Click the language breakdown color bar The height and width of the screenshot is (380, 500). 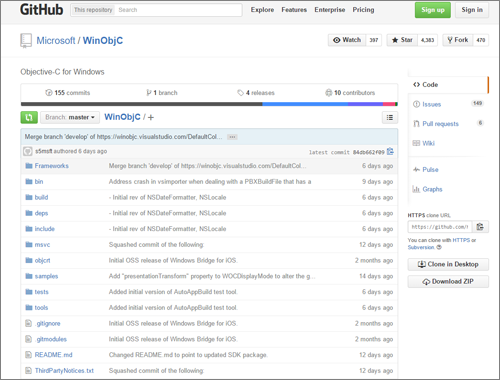click(209, 104)
